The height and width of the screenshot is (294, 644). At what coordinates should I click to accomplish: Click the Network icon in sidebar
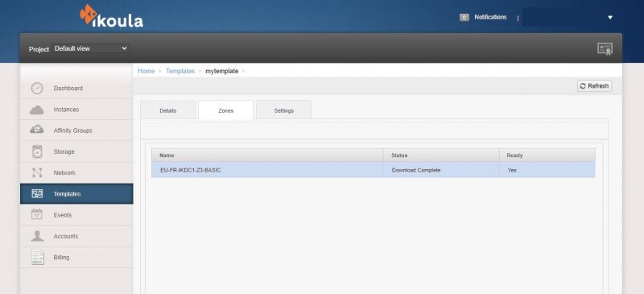pyautogui.click(x=37, y=172)
